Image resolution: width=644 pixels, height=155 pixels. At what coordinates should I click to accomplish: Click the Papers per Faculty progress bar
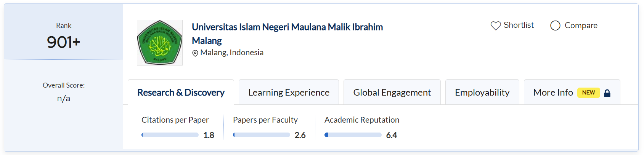[262, 135]
